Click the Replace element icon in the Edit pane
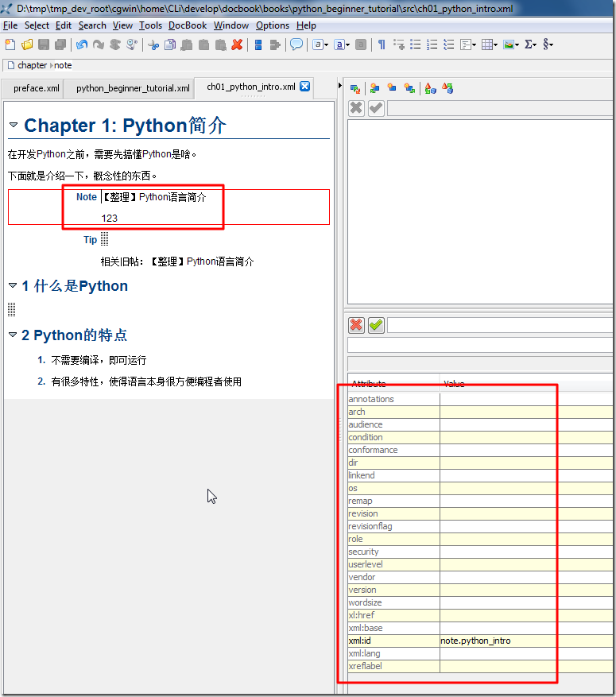616x697 pixels. click(x=355, y=88)
